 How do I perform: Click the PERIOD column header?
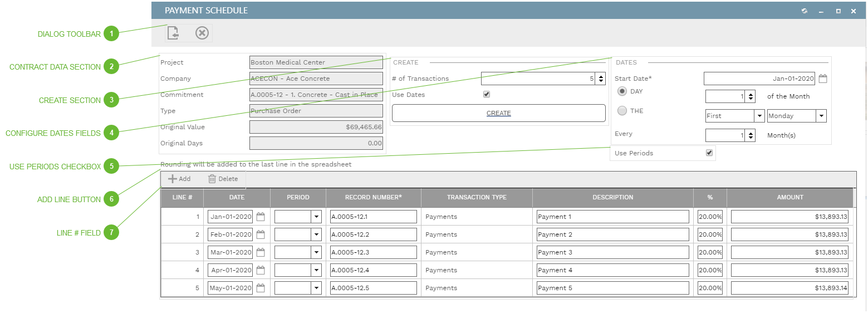[x=298, y=197]
